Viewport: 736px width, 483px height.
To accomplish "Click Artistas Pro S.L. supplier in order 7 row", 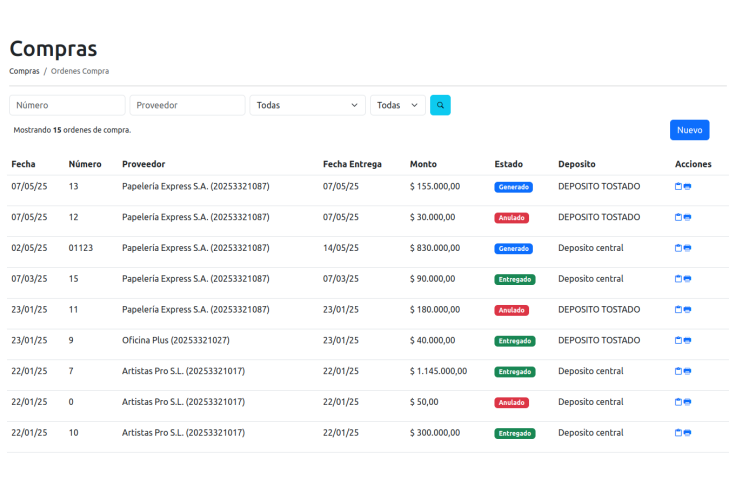I will [184, 371].
